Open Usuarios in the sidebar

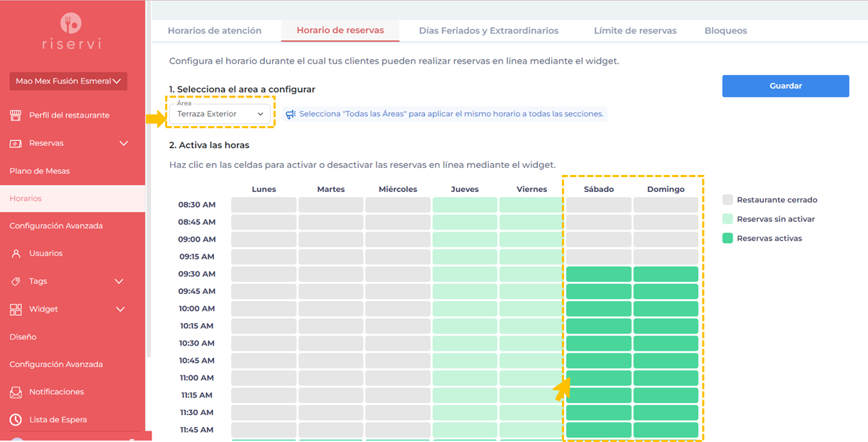pyautogui.click(x=46, y=254)
